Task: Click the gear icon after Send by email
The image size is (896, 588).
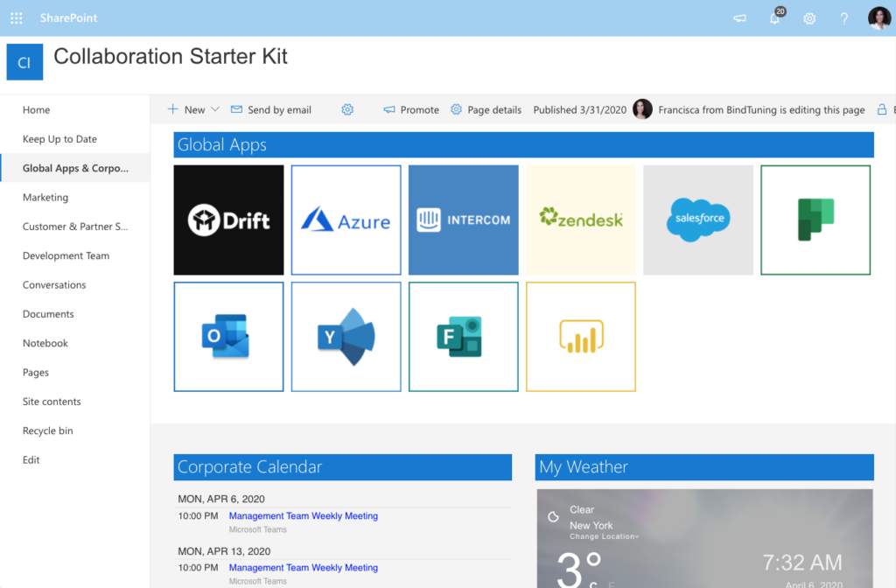Action: pos(347,109)
